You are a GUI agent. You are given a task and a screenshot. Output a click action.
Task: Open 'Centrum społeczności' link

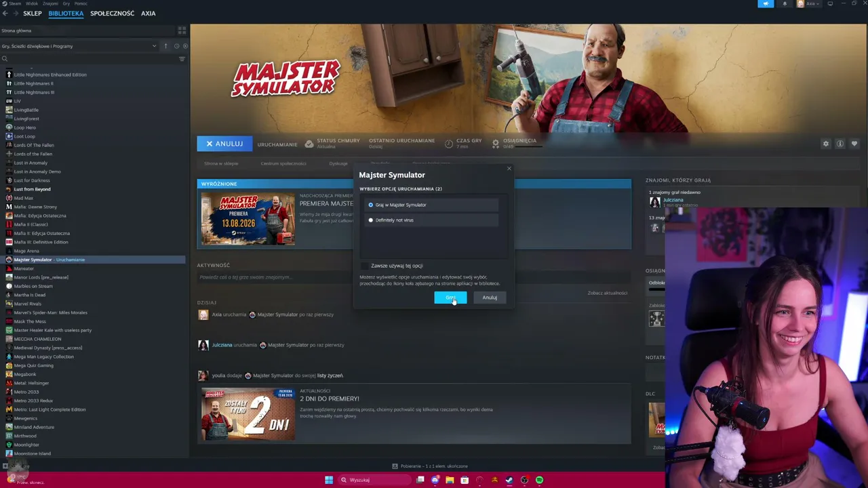pyautogui.click(x=283, y=163)
